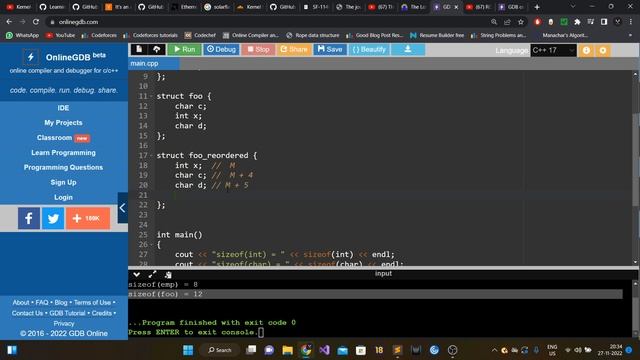The height and width of the screenshot is (360, 640).
Task: Bookmark this page with the star
Action: (x=521, y=22)
